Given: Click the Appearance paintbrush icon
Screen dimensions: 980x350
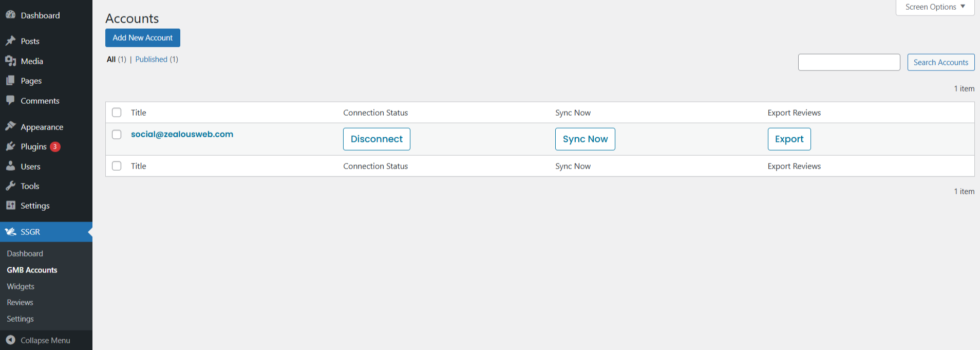Looking at the screenshot, I should pyautogui.click(x=10, y=126).
